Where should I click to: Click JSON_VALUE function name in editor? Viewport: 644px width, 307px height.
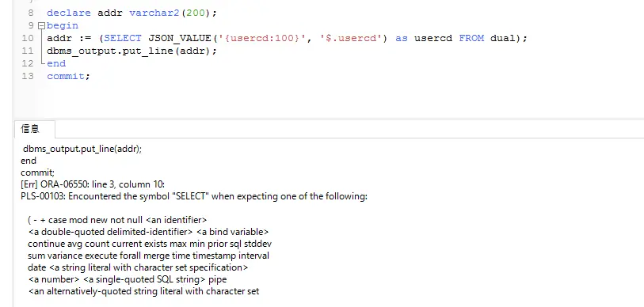coord(180,39)
